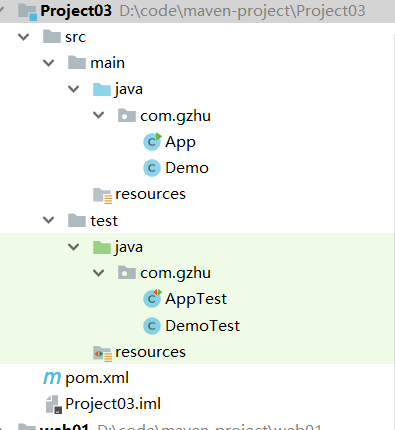The image size is (395, 430).
Task: Click the com.gzhu package icon under test
Action: tap(127, 273)
